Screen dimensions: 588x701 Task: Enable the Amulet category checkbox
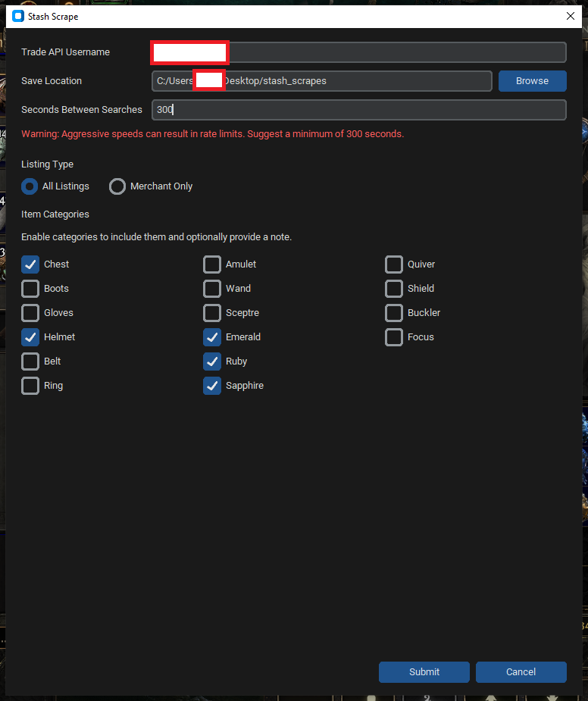click(212, 264)
